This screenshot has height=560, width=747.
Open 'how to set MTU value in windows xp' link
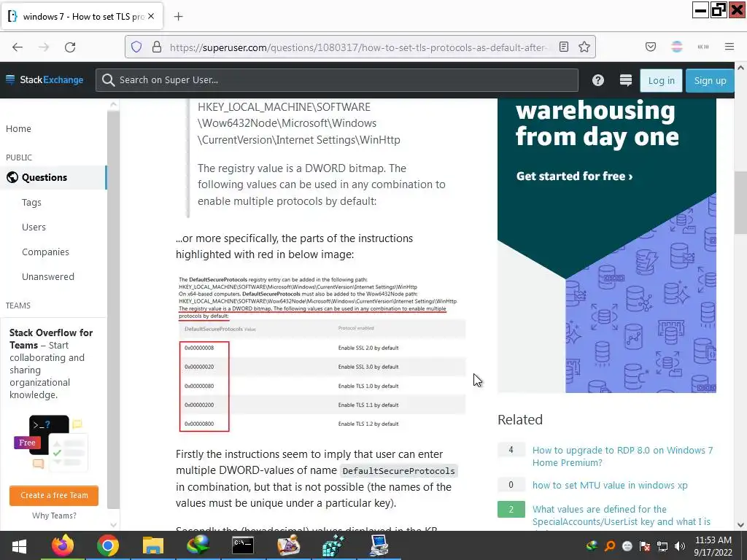(x=610, y=485)
